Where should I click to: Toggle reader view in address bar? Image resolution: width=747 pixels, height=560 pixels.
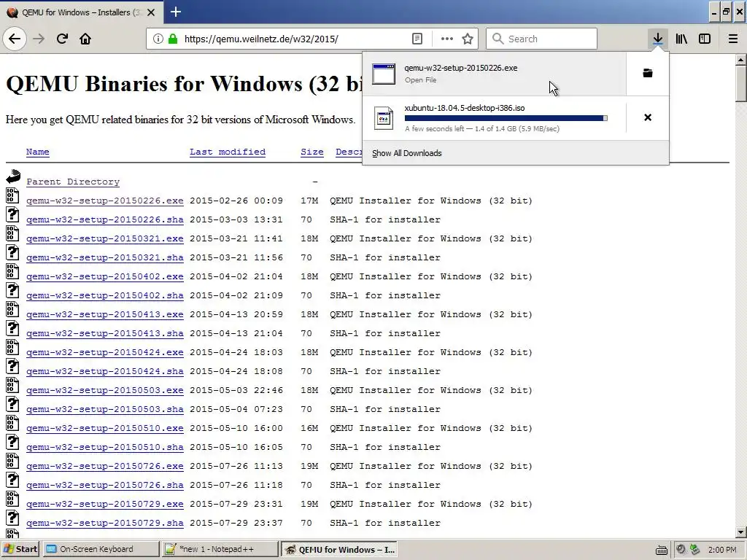click(x=417, y=39)
